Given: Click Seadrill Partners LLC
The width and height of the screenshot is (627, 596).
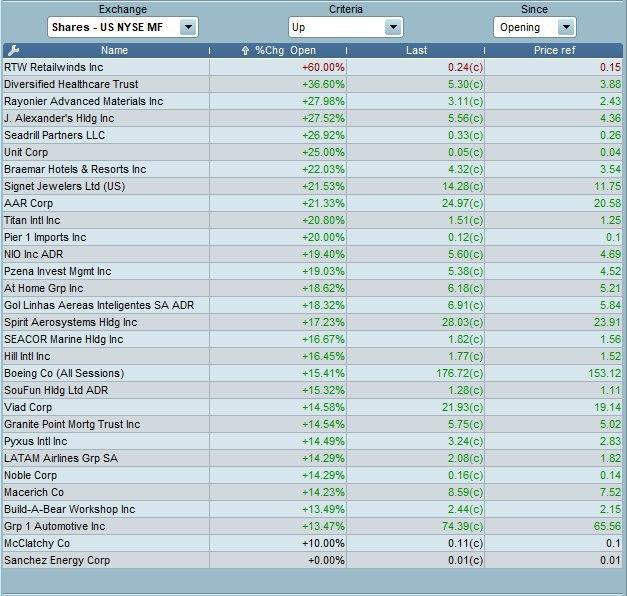Looking at the screenshot, I should pyautogui.click(x=54, y=135).
